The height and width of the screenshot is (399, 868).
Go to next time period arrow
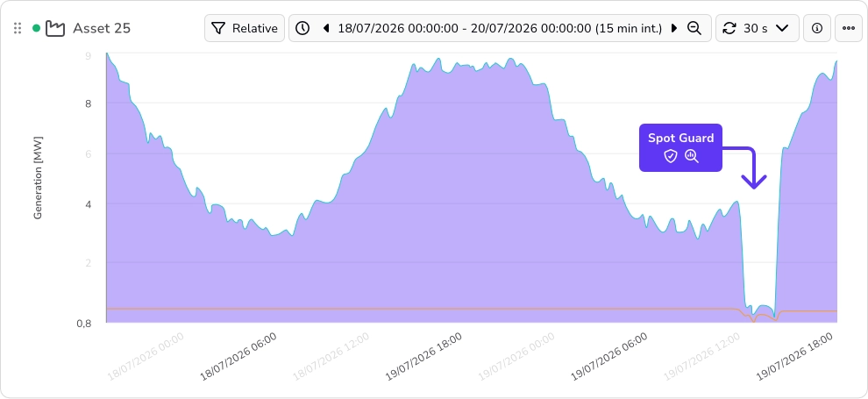673,28
